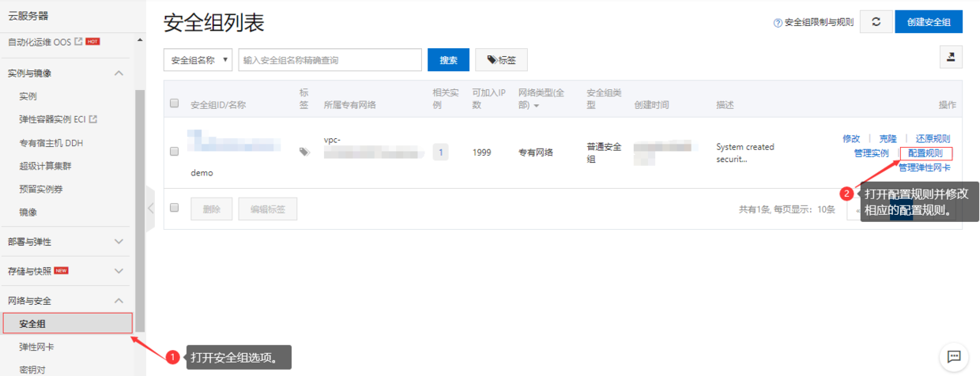The width and height of the screenshot is (980, 376).
Task: Open 实例 in the sidebar
Action: [28, 96]
